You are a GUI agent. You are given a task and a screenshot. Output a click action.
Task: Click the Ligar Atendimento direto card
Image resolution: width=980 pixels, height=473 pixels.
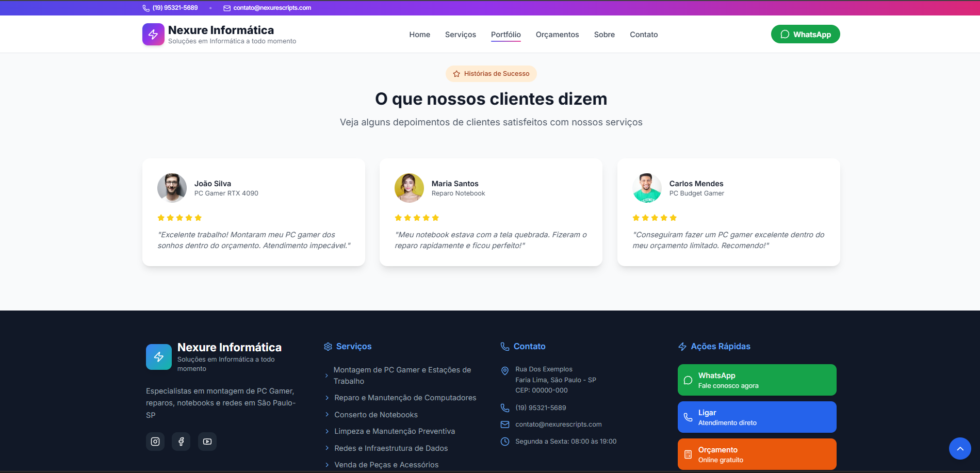757,417
